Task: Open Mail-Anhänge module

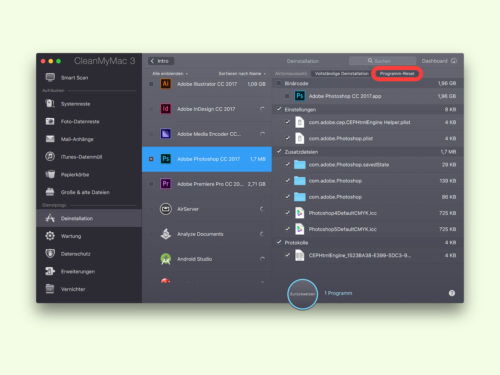Action: (x=89, y=139)
